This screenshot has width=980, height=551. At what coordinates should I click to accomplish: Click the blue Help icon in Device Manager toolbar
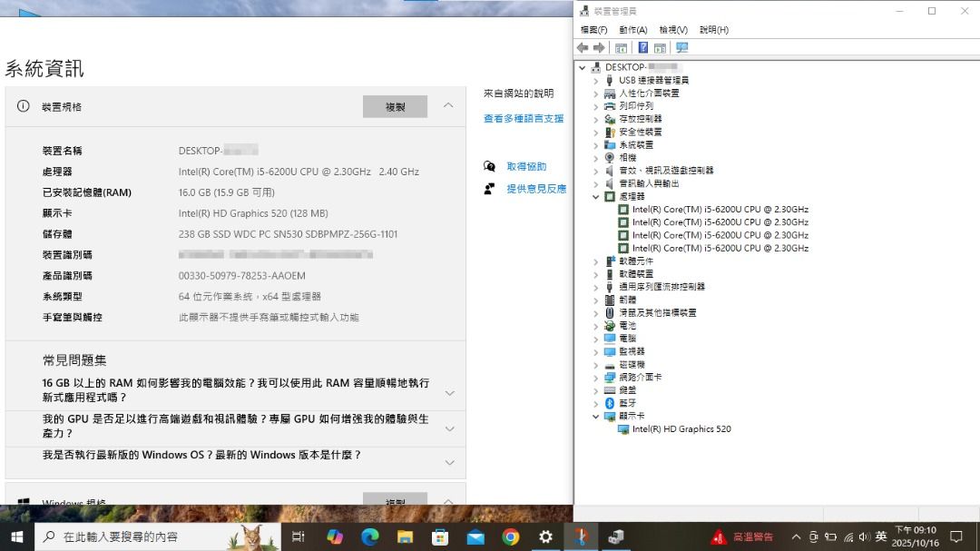tap(642, 47)
